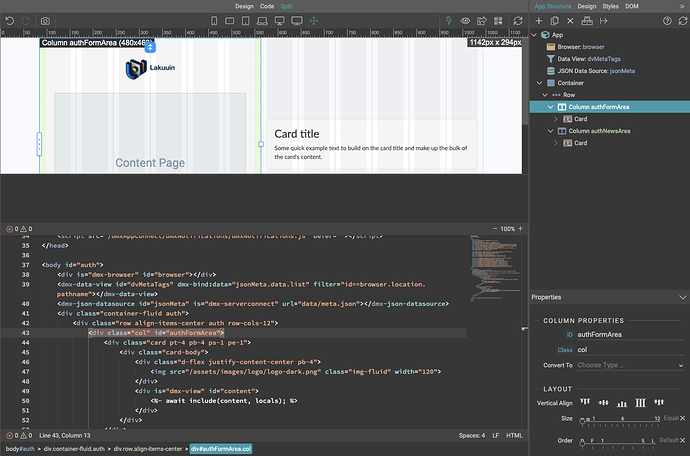The image size is (690, 456).
Task: Open help with the question mark icon
Action: pos(667,21)
